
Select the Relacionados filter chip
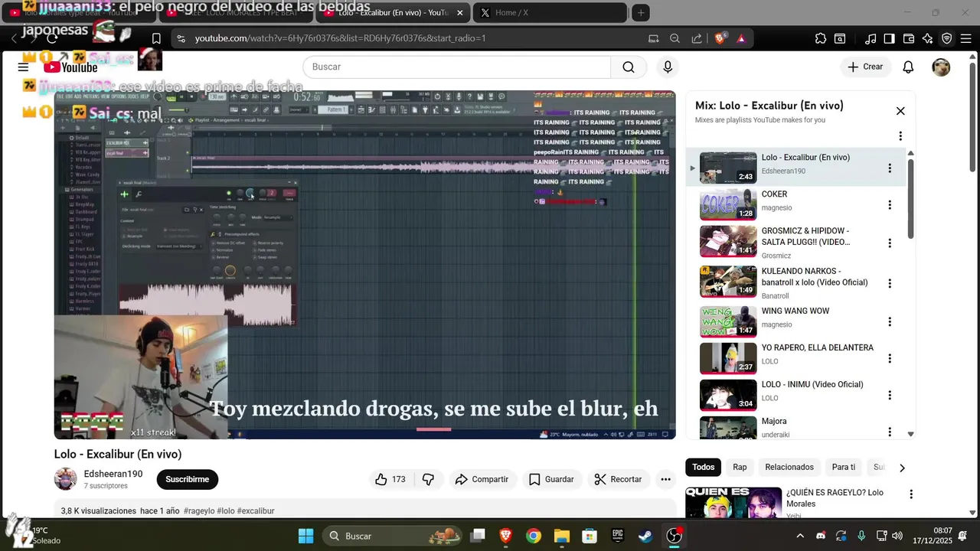tap(789, 467)
